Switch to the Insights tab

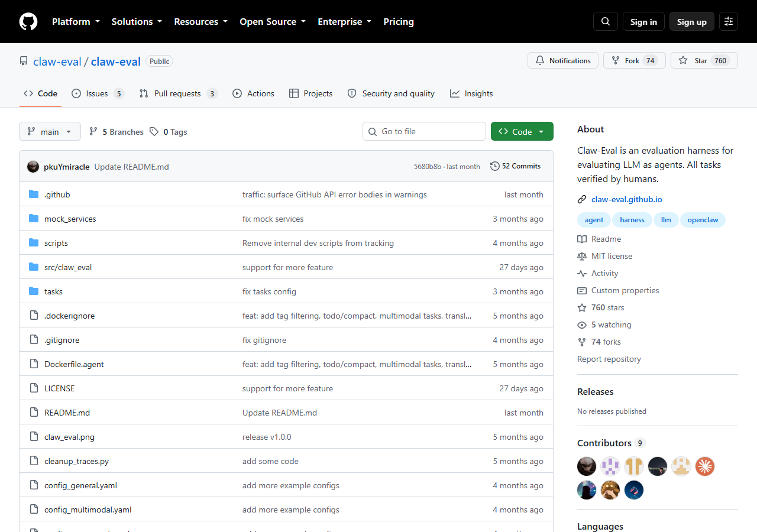tap(471, 93)
